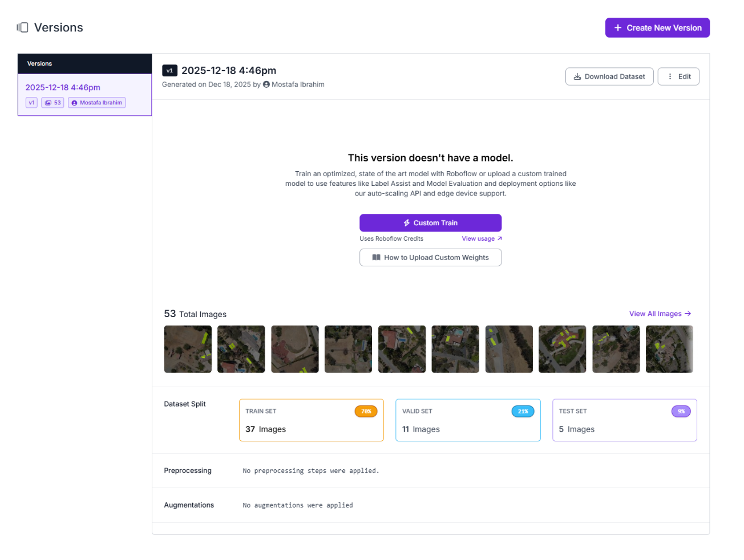744x560 pixels.
Task: Open the View usage external link
Action: pyautogui.click(x=482, y=239)
